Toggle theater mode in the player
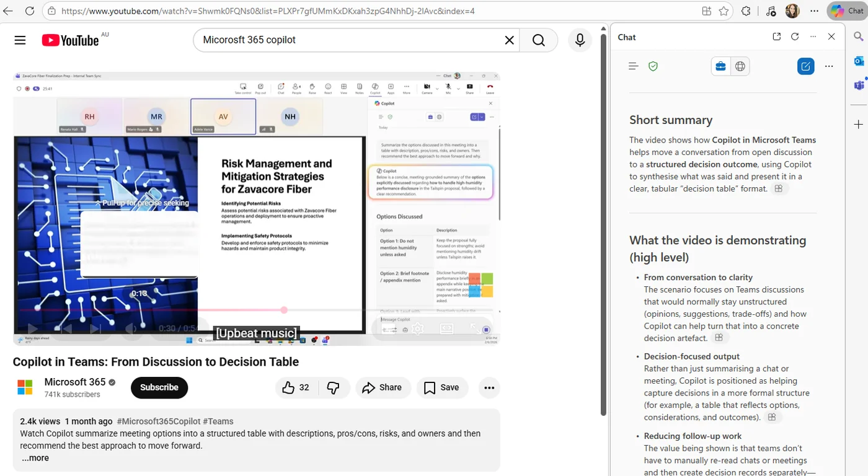Image resolution: width=868 pixels, height=476 pixels. [x=446, y=328]
